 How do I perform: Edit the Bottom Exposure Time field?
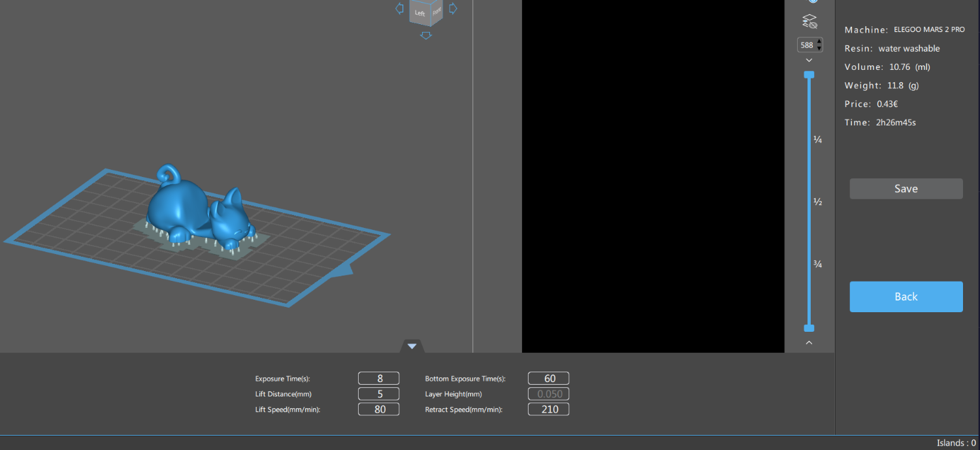(549, 378)
